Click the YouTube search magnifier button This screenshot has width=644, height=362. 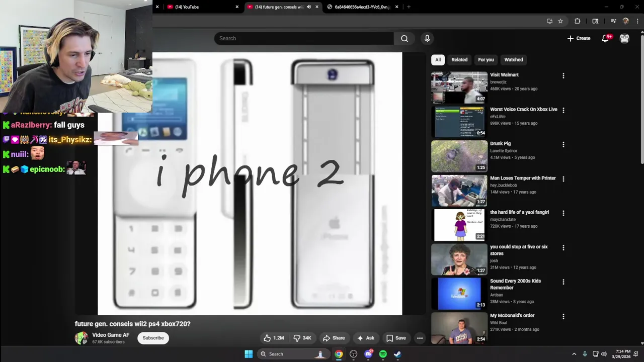point(405,38)
